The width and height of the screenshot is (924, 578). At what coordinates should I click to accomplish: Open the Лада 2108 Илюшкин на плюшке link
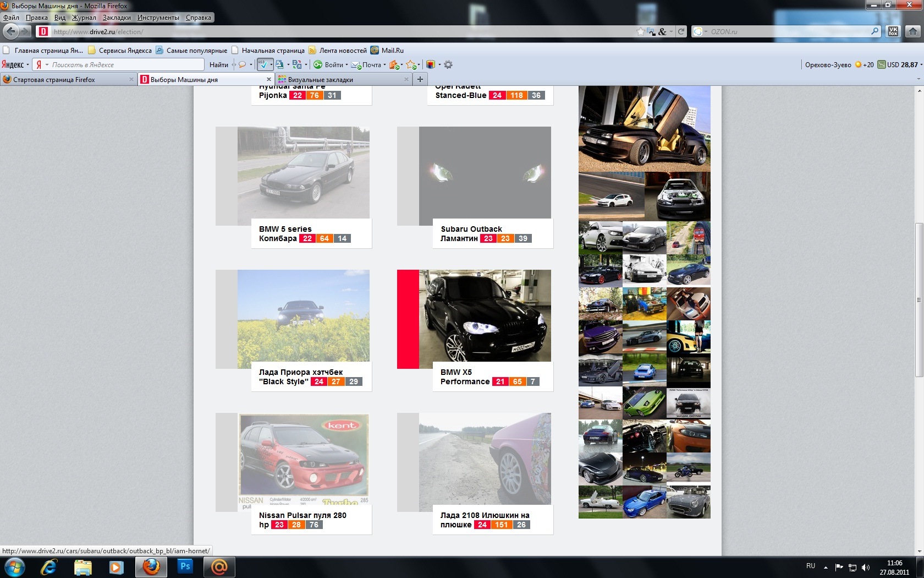point(485,520)
